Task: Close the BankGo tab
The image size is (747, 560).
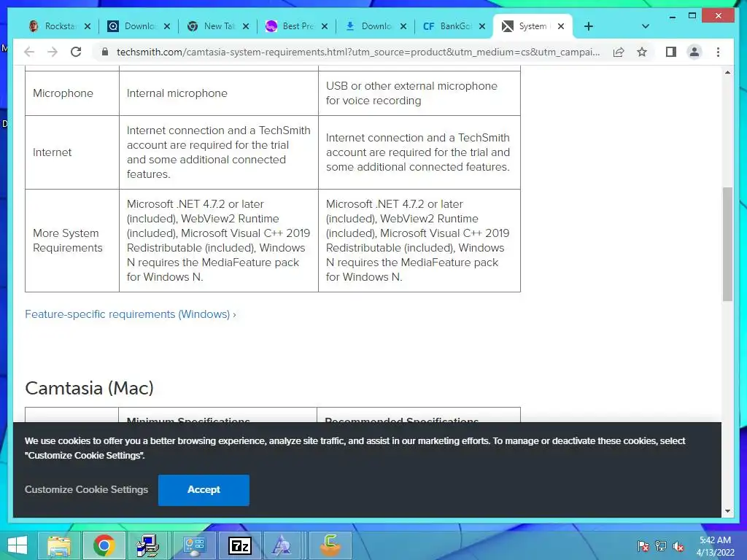Action: (x=482, y=27)
